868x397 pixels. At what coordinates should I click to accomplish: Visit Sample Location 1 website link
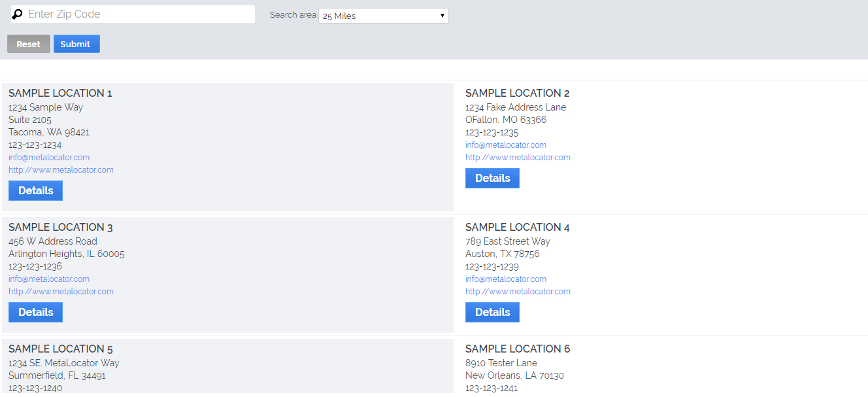click(61, 170)
